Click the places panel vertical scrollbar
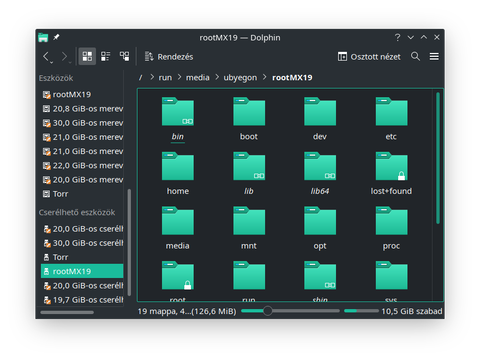 pyautogui.click(x=129, y=242)
